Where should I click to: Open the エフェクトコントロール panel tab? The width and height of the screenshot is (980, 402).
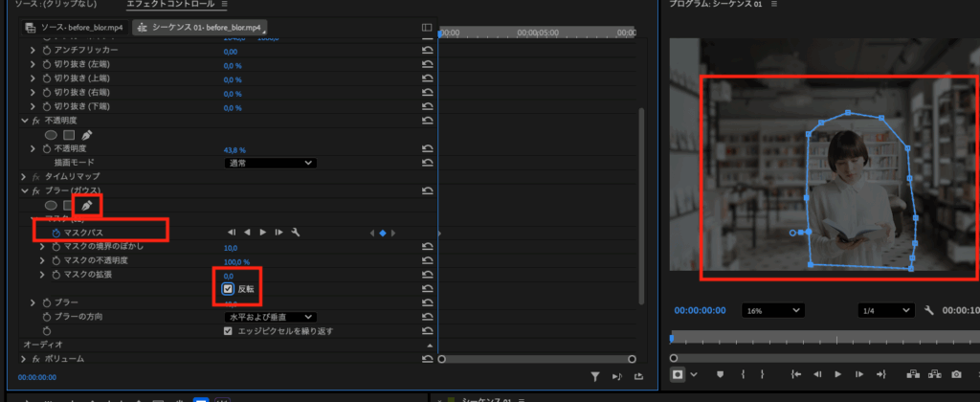click(x=170, y=5)
